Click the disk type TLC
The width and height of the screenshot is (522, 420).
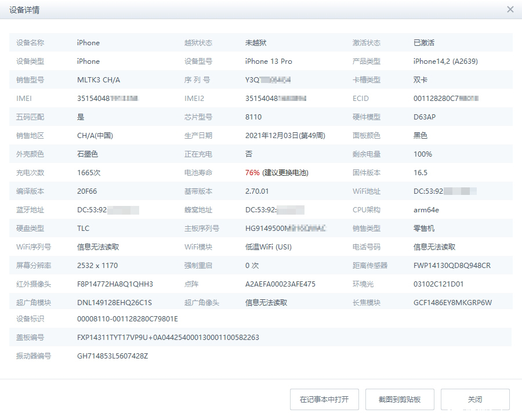click(x=83, y=229)
